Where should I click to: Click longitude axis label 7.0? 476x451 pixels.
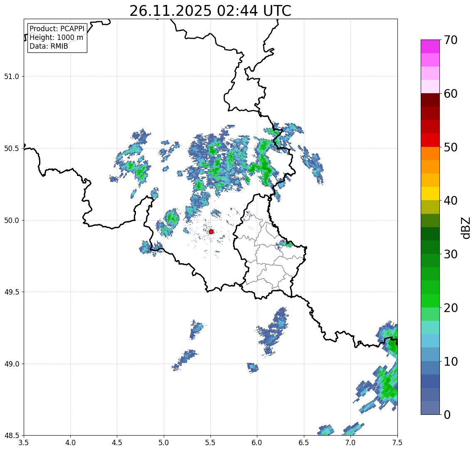350,443
